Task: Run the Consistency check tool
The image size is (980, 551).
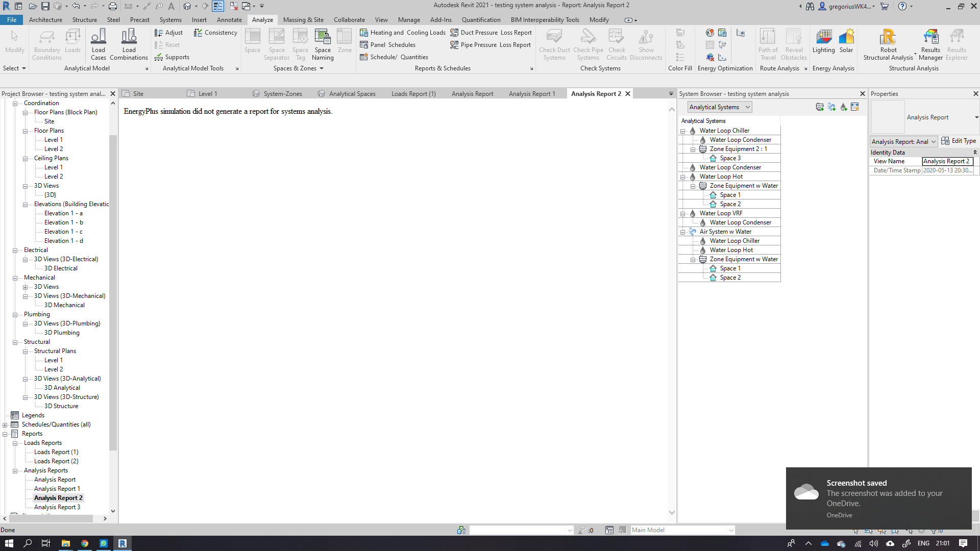Action: pos(215,33)
